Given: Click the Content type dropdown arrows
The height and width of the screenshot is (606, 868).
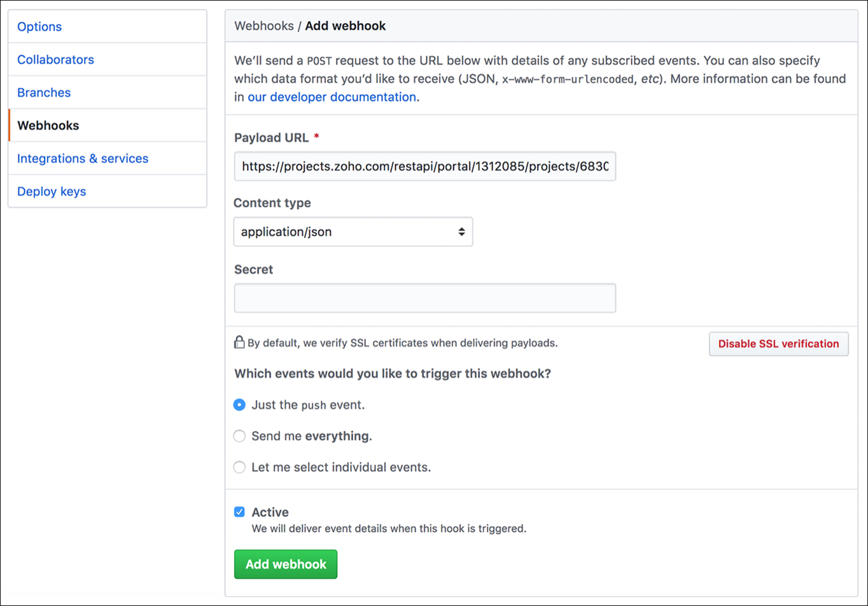Looking at the screenshot, I should 461,232.
